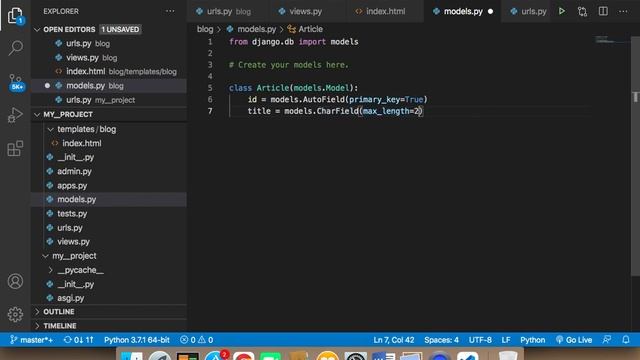Open the Extensions view
The image size is (640, 360).
pos(15,148)
